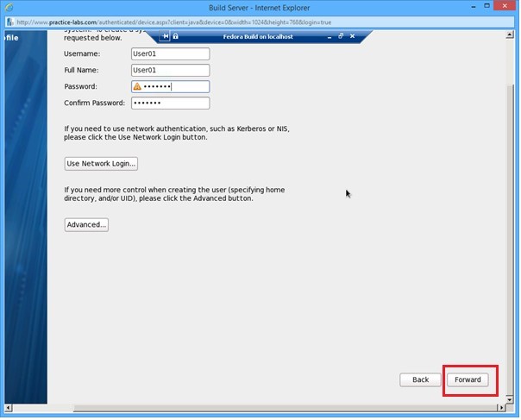Image resolution: width=521 pixels, height=420 pixels.
Task: Click the "Full Name:" label
Action: coord(81,70)
